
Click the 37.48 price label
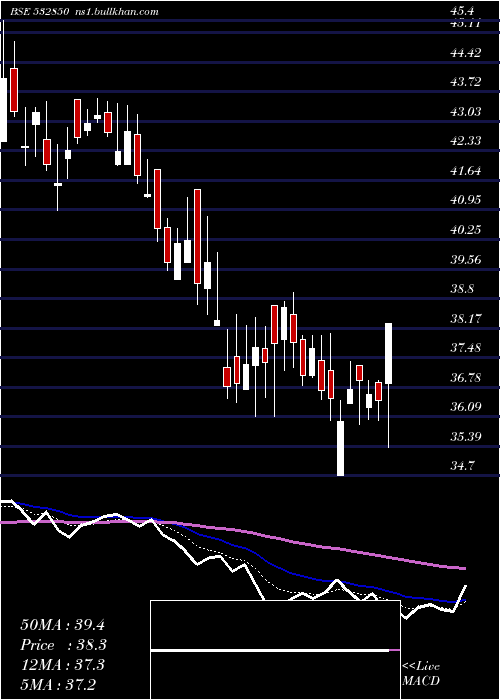(x=466, y=348)
